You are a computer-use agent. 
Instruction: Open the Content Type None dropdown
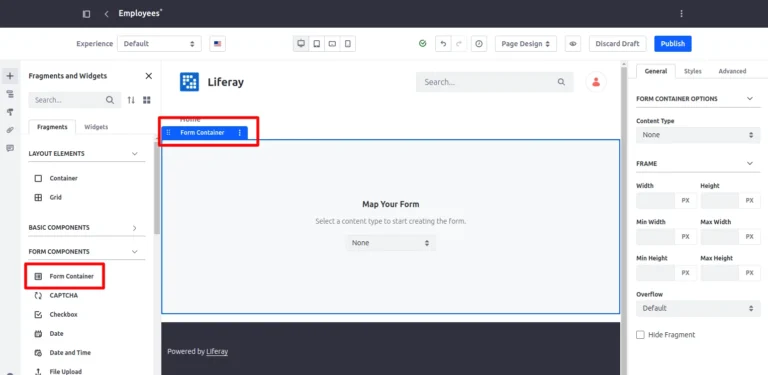tap(698, 135)
